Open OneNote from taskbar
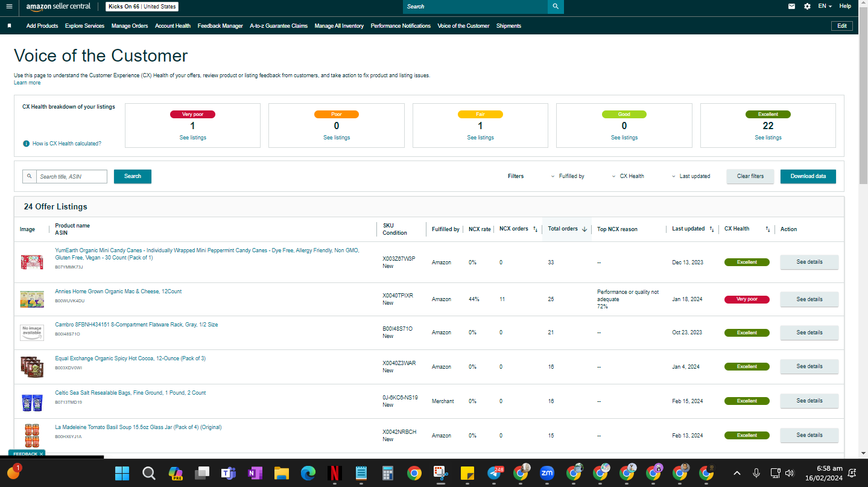The image size is (868, 487). tap(255, 473)
